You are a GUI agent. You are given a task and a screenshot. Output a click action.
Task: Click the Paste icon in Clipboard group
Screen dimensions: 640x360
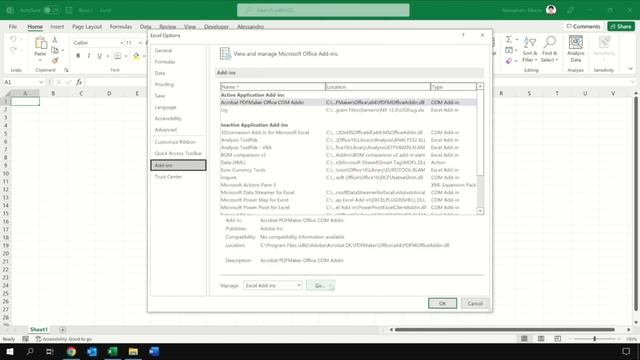(40, 43)
